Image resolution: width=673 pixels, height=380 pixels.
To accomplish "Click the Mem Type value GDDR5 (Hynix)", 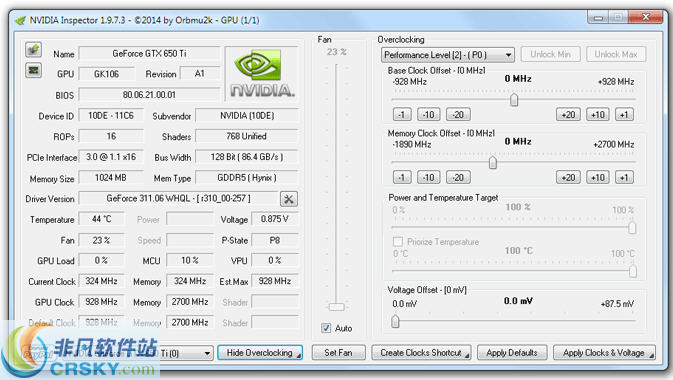I will coord(247,177).
